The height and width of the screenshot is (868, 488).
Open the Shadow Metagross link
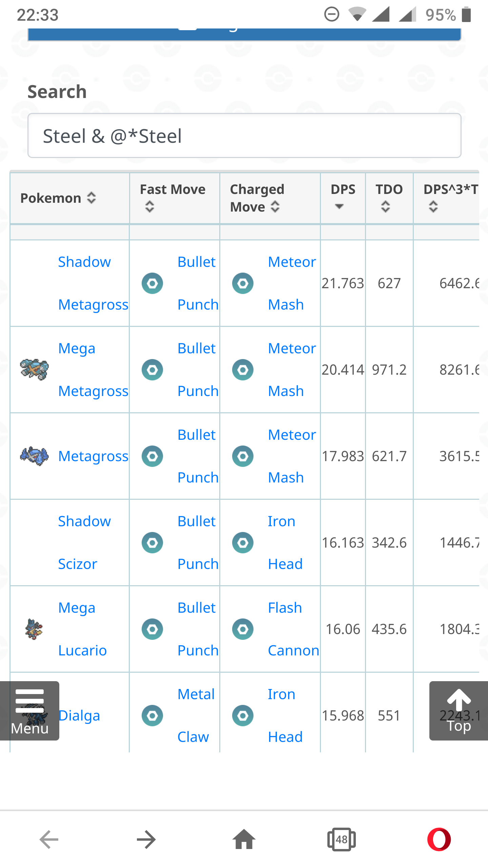(93, 283)
